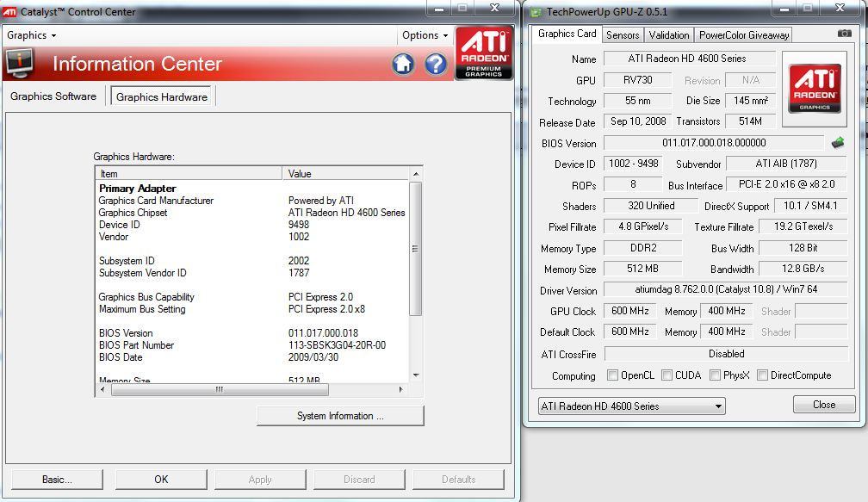Click the Graphics Card Manufacturer row label
Screen dimensions: 868x502
(x=156, y=201)
